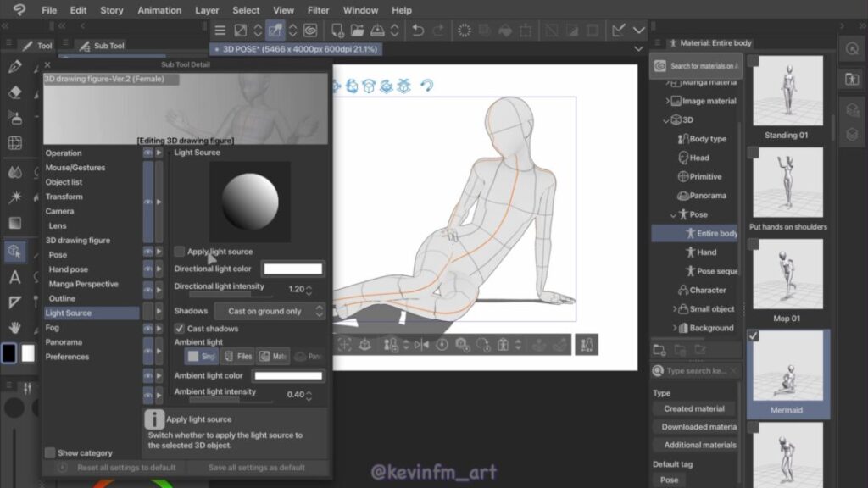Click the Undo arrow in command bar

(418, 30)
